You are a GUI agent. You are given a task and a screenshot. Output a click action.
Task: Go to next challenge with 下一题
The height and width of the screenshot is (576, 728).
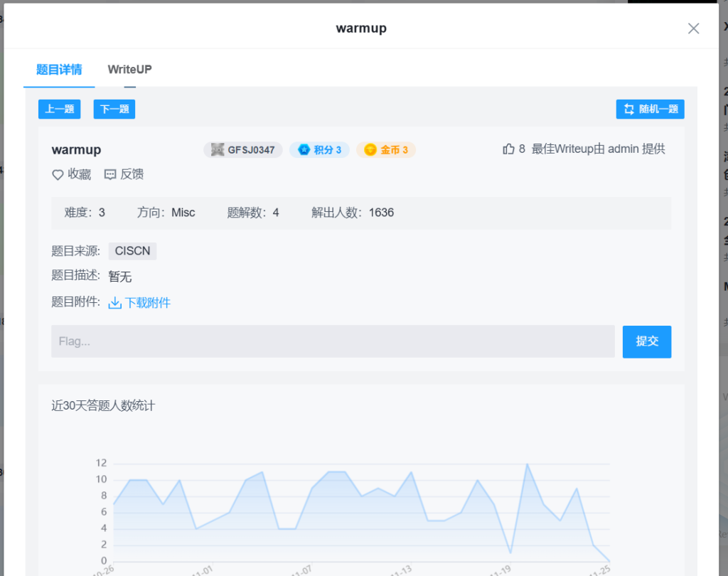tap(114, 110)
